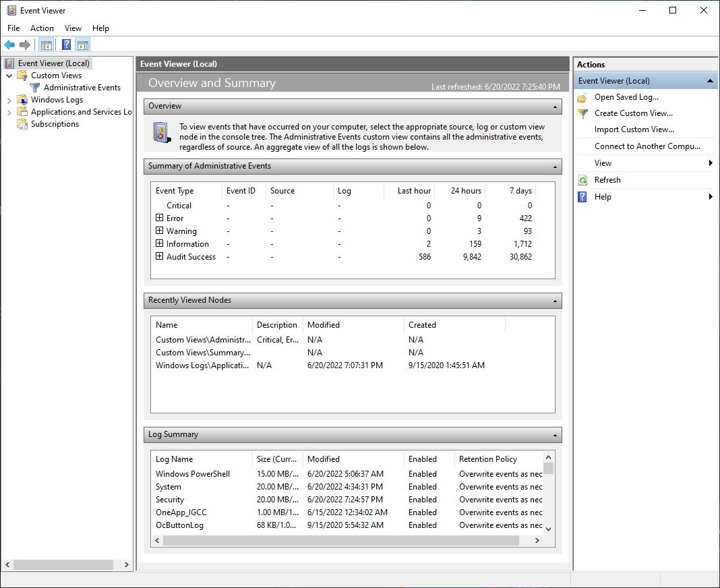
Task: Click Connect to Another Computer... action
Action: click(647, 146)
